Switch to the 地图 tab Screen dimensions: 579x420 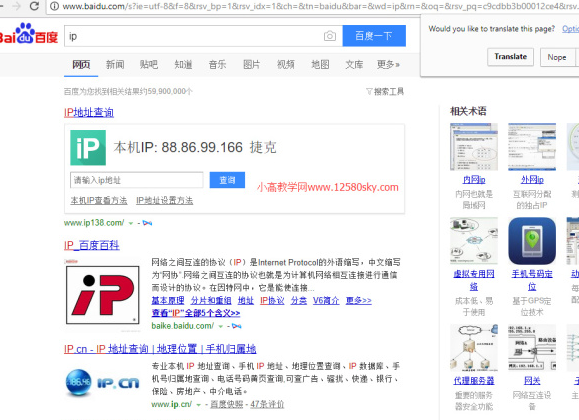tap(320, 65)
